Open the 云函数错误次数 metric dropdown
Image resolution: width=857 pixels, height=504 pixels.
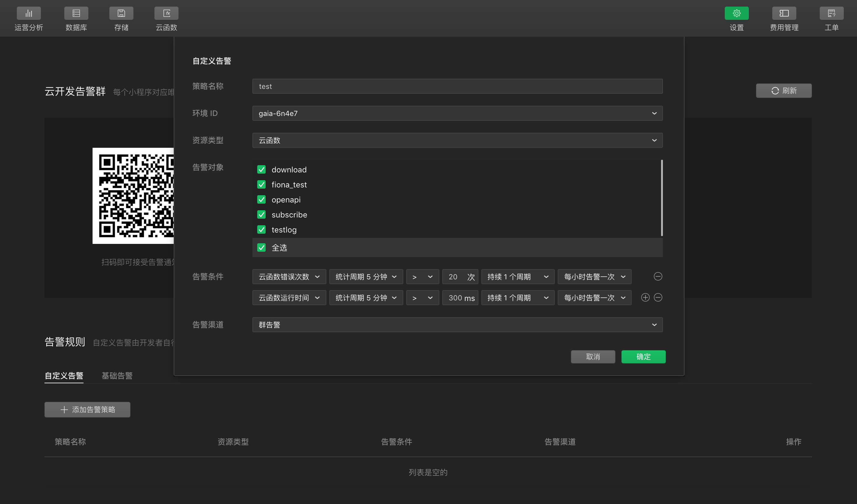click(289, 277)
